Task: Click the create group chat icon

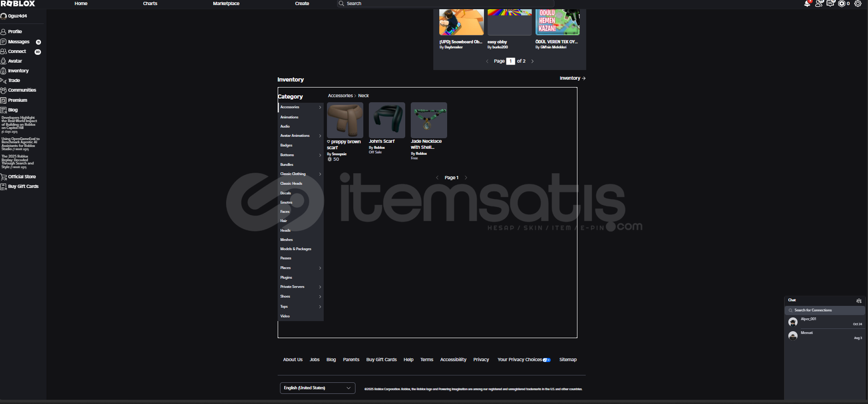Action: pyautogui.click(x=859, y=300)
